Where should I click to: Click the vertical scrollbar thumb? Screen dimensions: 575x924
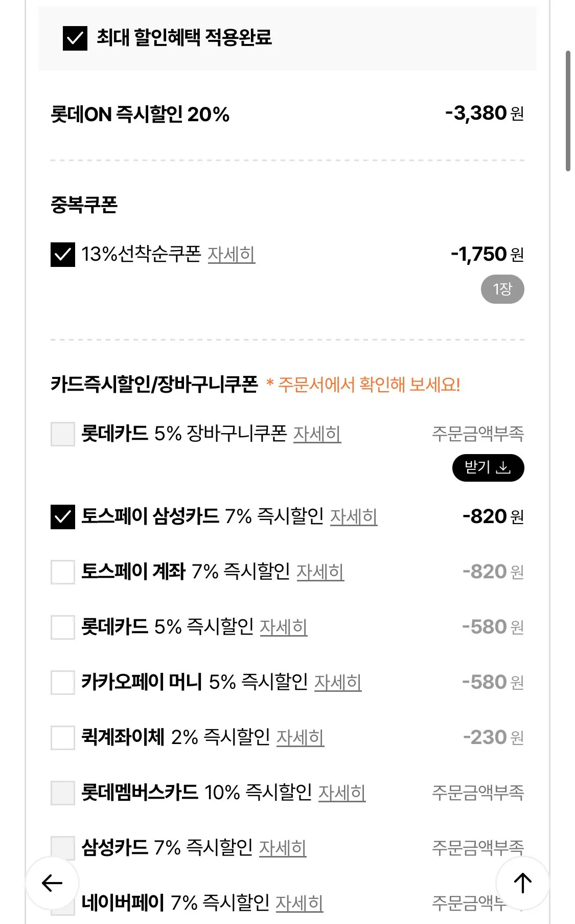click(x=568, y=110)
